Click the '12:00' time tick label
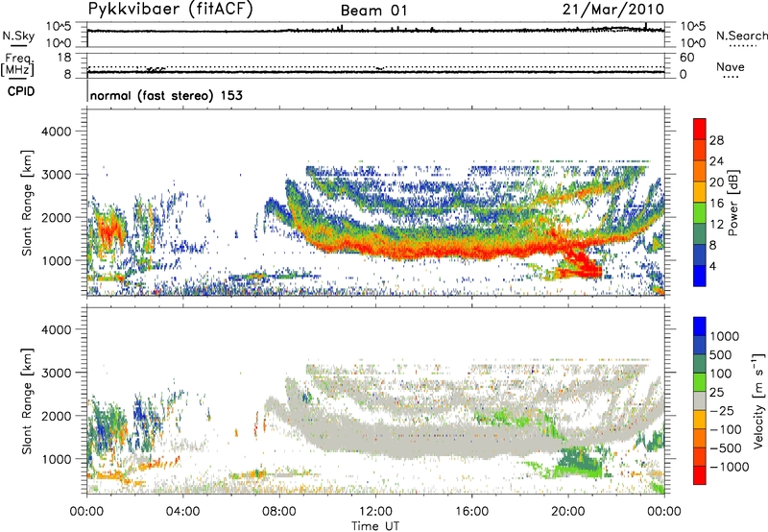 point(375,512)
